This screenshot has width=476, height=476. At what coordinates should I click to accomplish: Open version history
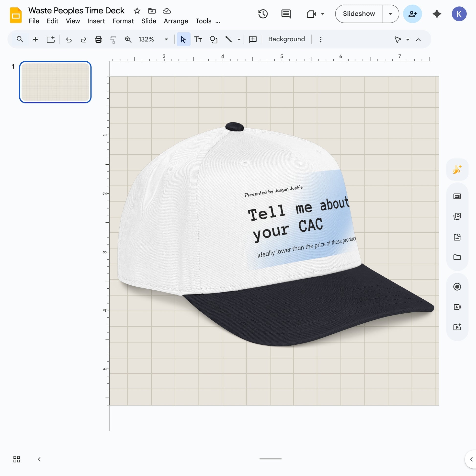pyautogui.click(x=263, y=14)
